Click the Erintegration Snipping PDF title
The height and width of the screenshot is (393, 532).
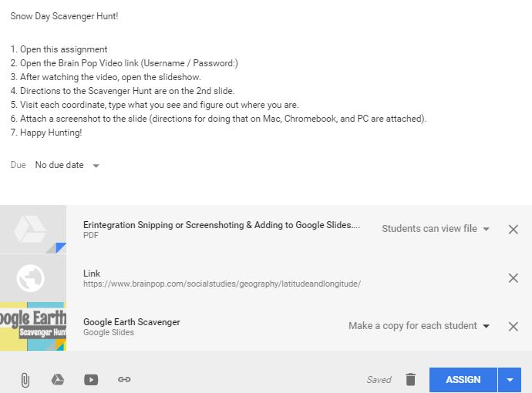point(221,225)
